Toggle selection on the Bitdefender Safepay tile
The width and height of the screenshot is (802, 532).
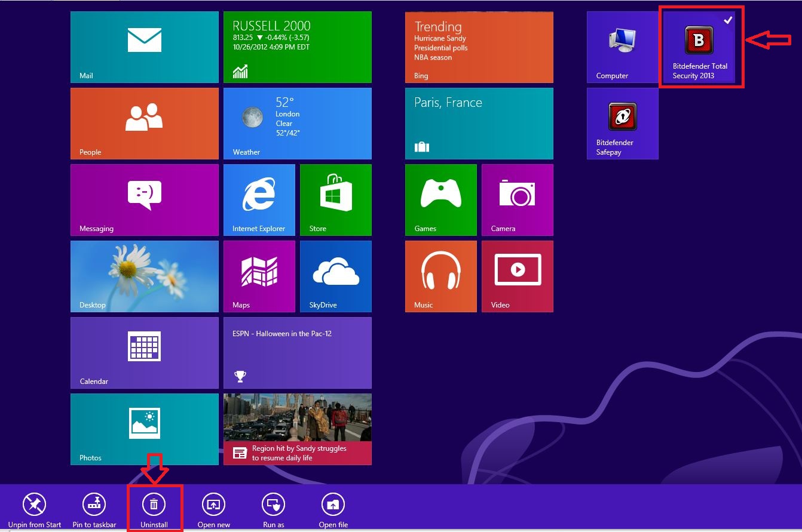tap(622, 124)
